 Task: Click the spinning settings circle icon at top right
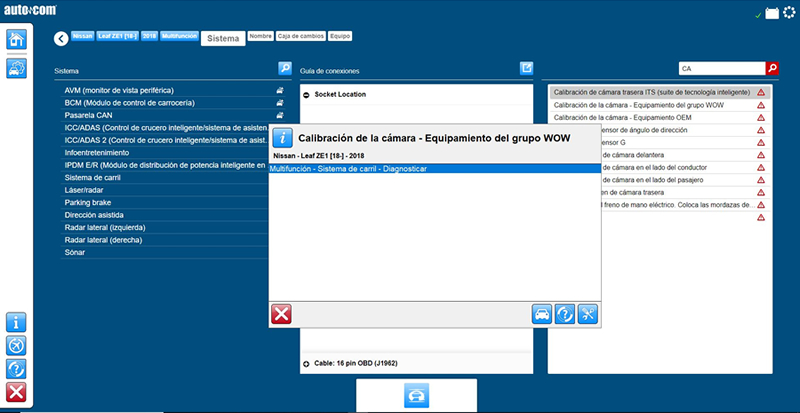click(789, 12)
